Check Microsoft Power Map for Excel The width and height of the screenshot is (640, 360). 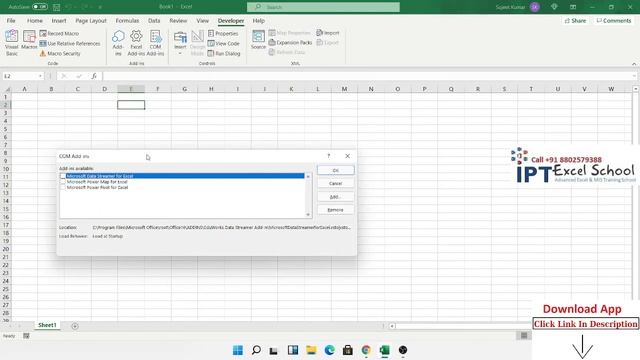(x=63, y=182)
